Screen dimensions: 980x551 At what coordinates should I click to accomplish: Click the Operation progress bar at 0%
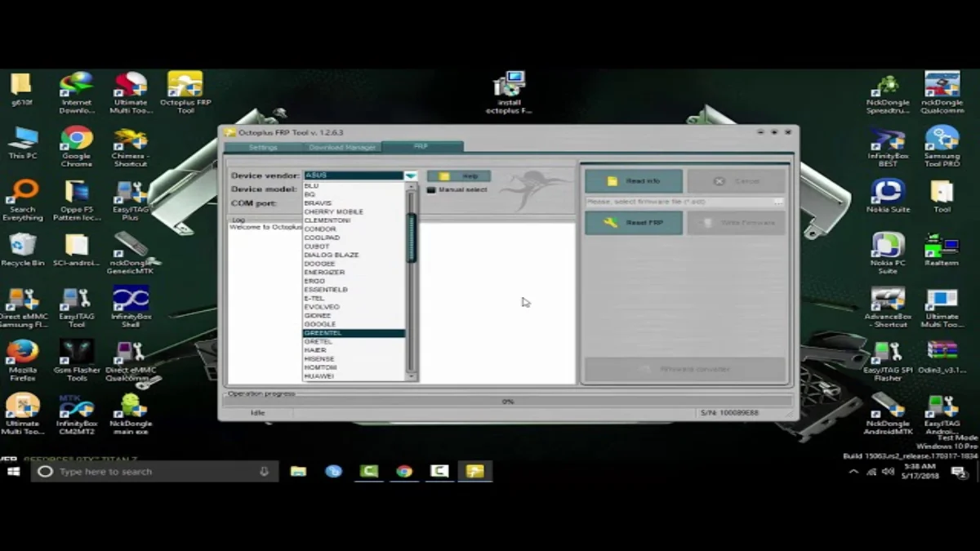pos(507,402)
